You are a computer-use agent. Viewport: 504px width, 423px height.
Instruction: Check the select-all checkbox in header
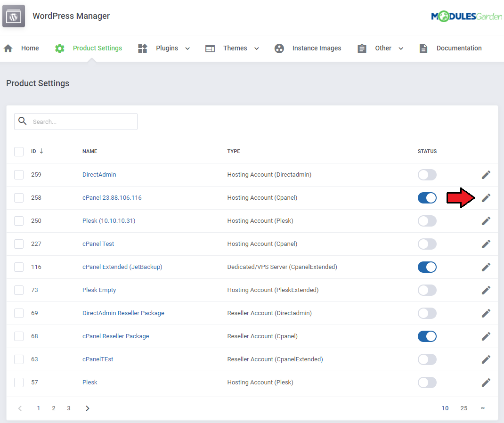19,151
